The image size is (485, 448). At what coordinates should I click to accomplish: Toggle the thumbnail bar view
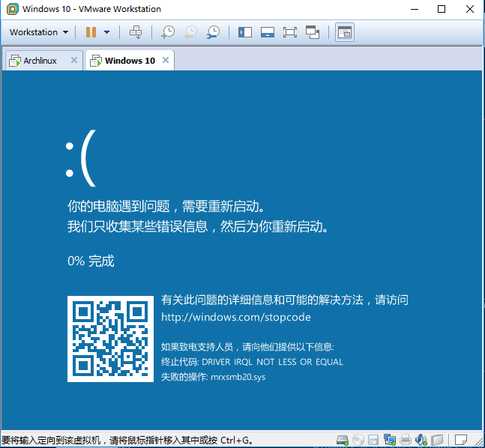(267, 32)
